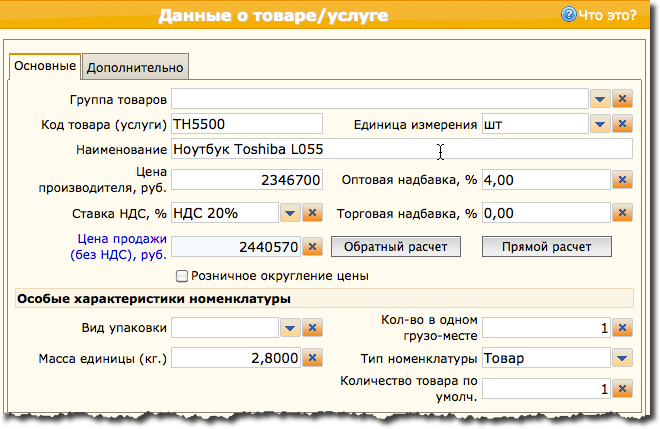
Task: Open the Группа товаров dropdown
Action: pyautogui.click(x=599, y=99)
